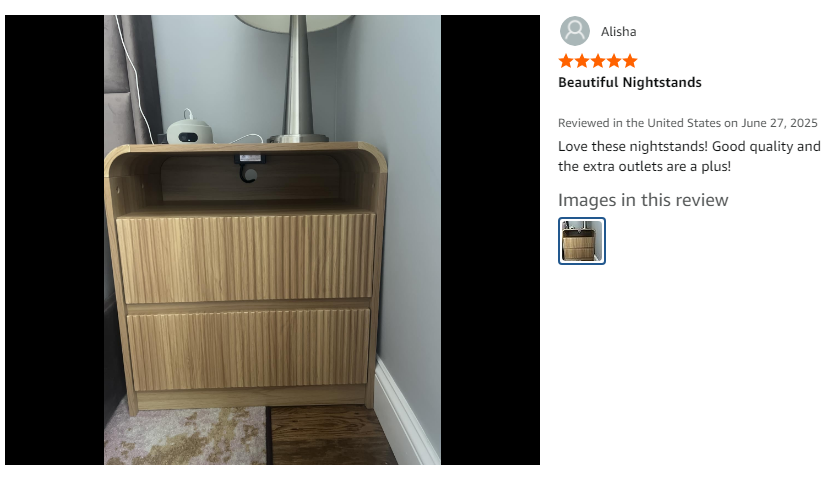Image resolution: width=831 pixels, height=479 pixels.
Task: Click the review date text line
Action: (687, 123)
